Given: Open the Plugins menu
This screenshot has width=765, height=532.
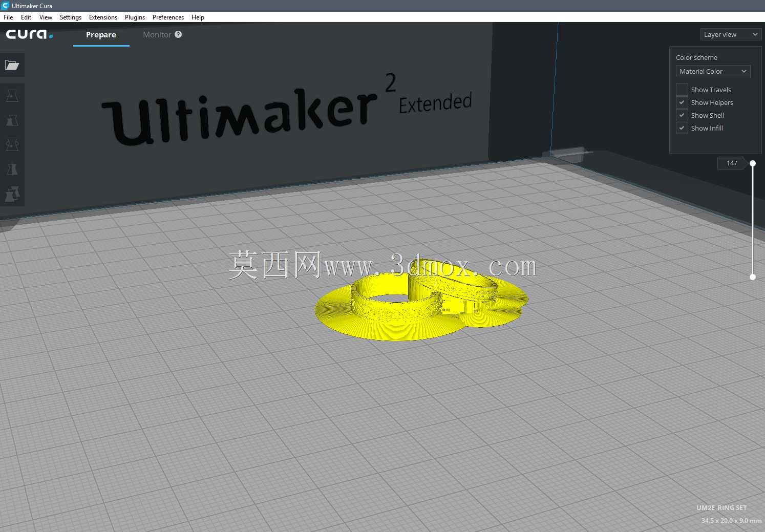Looking at the screenshot, I should click(x=135, y=17).
